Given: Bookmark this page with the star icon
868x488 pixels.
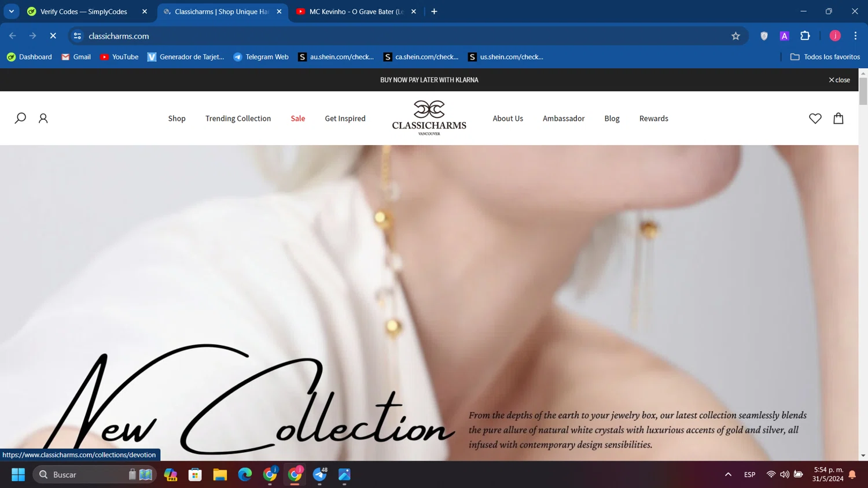Looking at the screenshot, I should [x=735, y=36].
